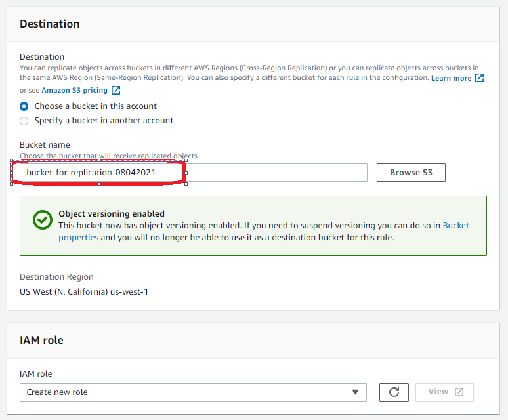Select Choose a bucket in this account
Image resolution: width=508 pixels, height=420 pixels.
click(24, 106)
